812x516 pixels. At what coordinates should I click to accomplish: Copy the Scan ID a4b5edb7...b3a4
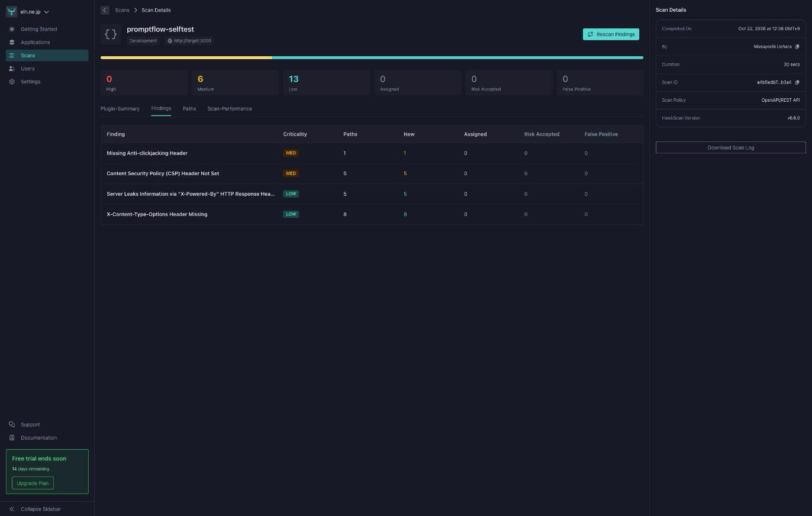tap(797, 82)
